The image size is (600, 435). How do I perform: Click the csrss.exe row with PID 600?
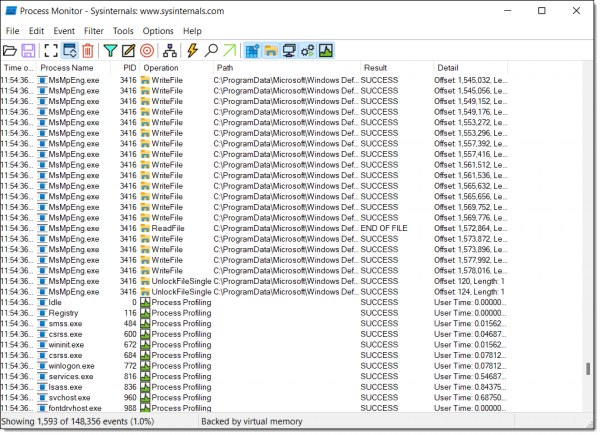click(x=254, y=334)
